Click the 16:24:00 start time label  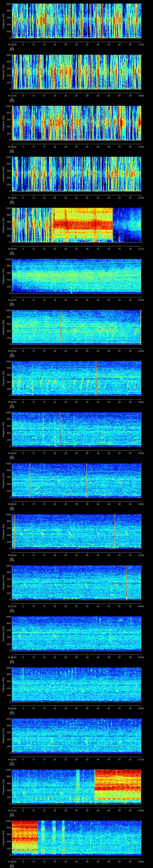click(x=12, y=453)
